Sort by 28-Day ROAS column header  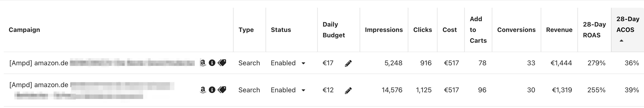coord(594,30)
